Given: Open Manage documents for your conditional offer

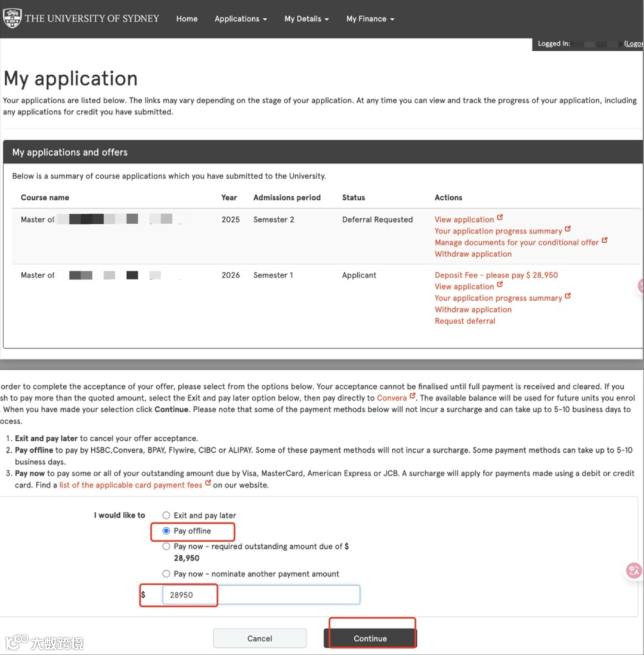Looking at the screenshot, I should click(516, 242).
